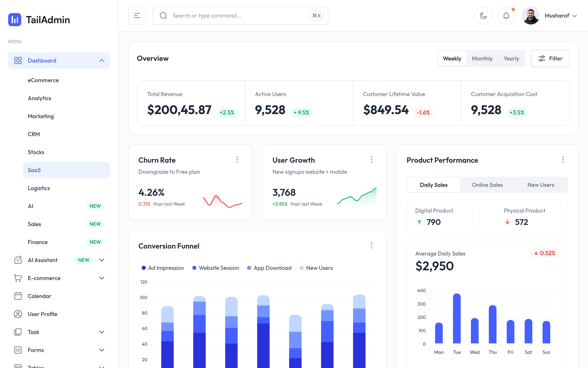Click the Calendar sidebar icon
The width and height of the screenshot is (588, 368).
(x=18, y=296)
